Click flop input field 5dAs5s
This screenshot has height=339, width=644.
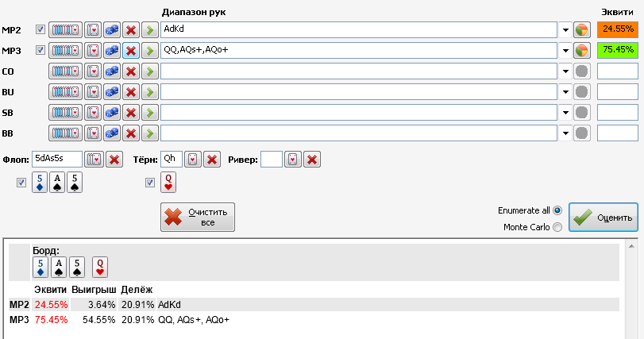tap(57, 160)
